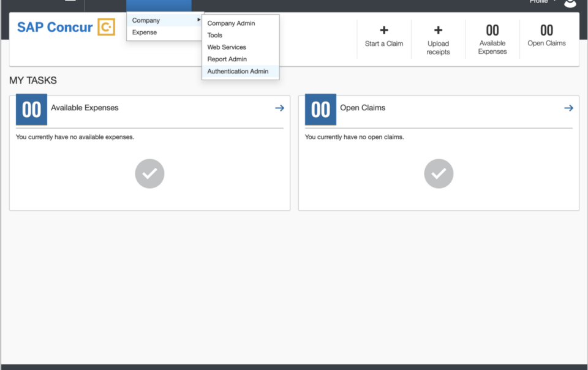Click the blue 00 tile beside Available Expenses
The image size is (588, 370).
(31, 110)
